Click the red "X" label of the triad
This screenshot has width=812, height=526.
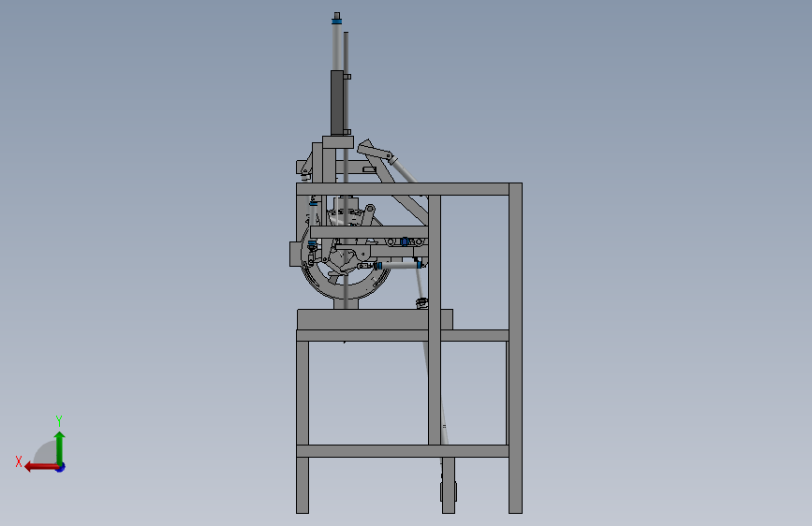pyautogui.click(x=19, y=461)
